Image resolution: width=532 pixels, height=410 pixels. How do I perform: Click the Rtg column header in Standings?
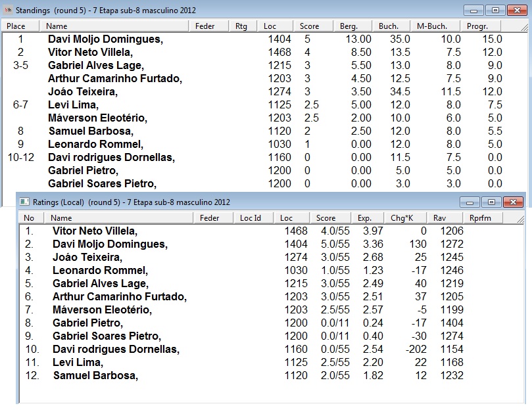[x=242, y=26]
